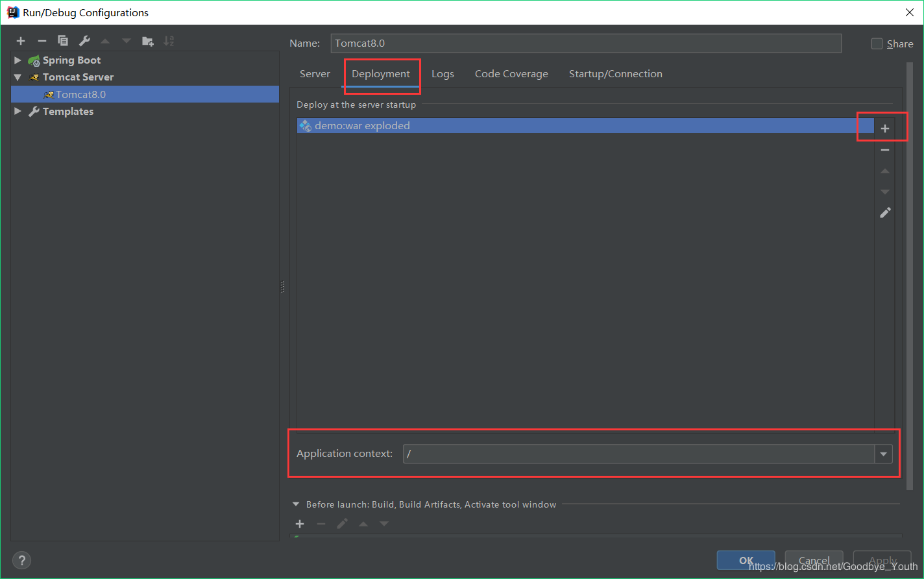Open Application context dropdown arrow
924x579 pixels.
click(883, 454)
